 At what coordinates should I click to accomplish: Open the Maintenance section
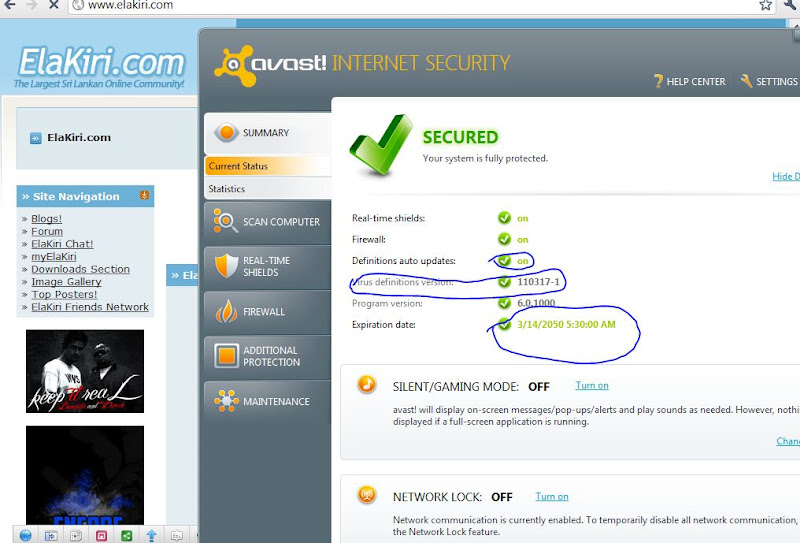pos(267,401)
